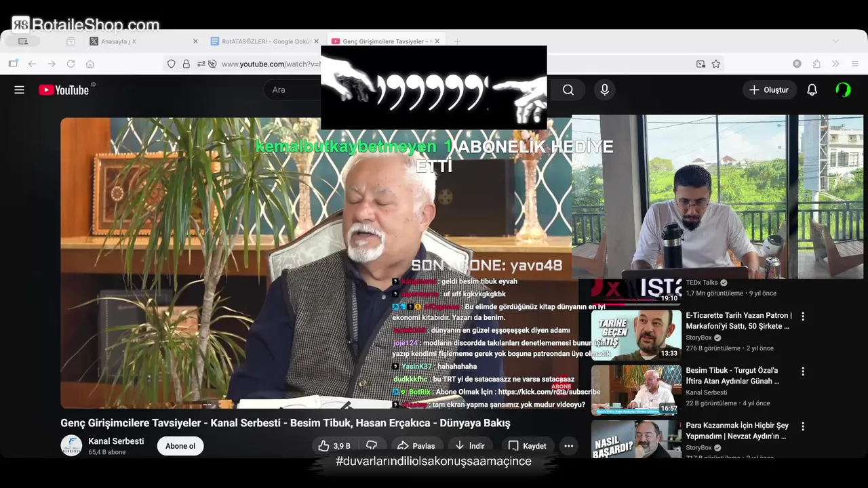Close the RotATASÖZLERİ Google Docs tab

316,41
